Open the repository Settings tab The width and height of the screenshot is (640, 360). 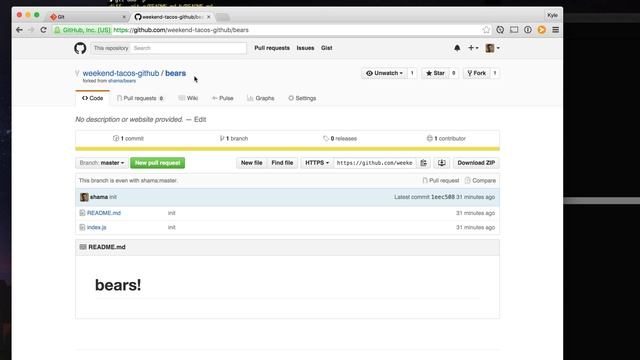click(302, 98)
